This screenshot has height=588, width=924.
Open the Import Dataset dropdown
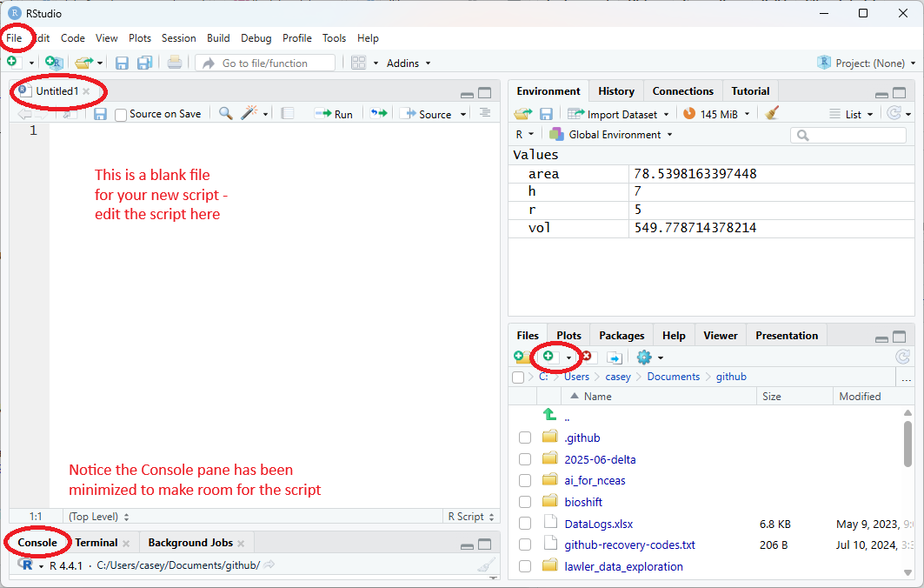pos(619,114)
